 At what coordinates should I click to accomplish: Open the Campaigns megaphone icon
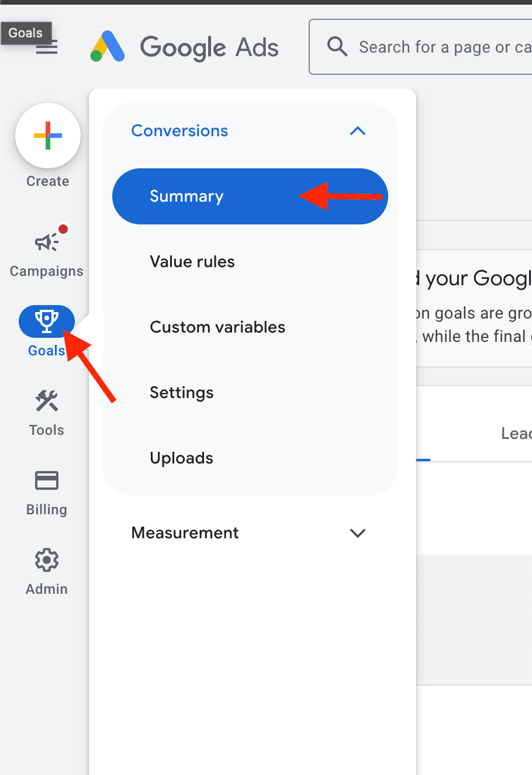point(47,241)
